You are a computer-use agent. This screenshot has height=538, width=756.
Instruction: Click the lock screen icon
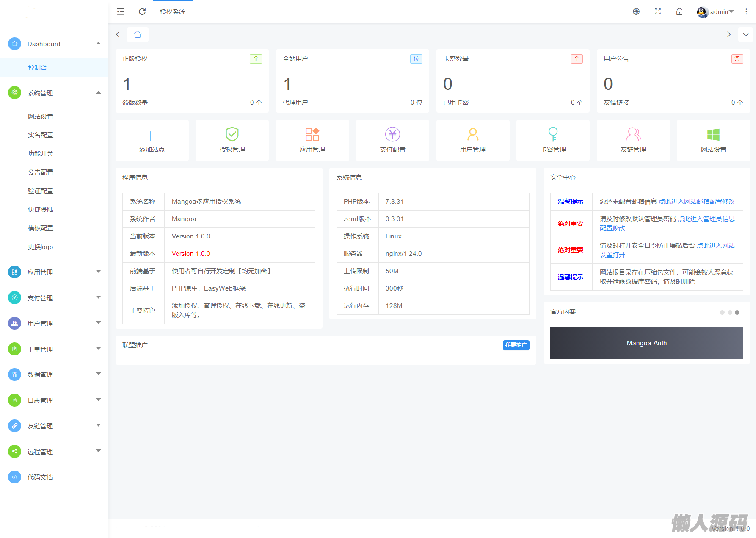pos(679,12)
